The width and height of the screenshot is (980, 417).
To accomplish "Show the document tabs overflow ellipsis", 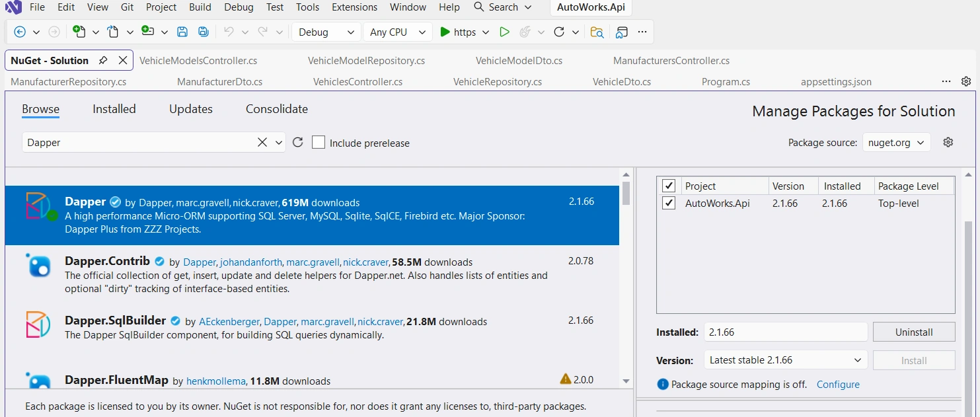I will click(x=946, y=81).
